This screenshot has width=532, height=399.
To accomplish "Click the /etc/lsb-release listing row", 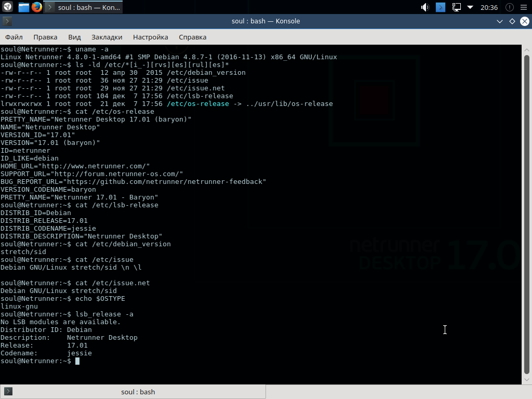I will click(117, 96).
